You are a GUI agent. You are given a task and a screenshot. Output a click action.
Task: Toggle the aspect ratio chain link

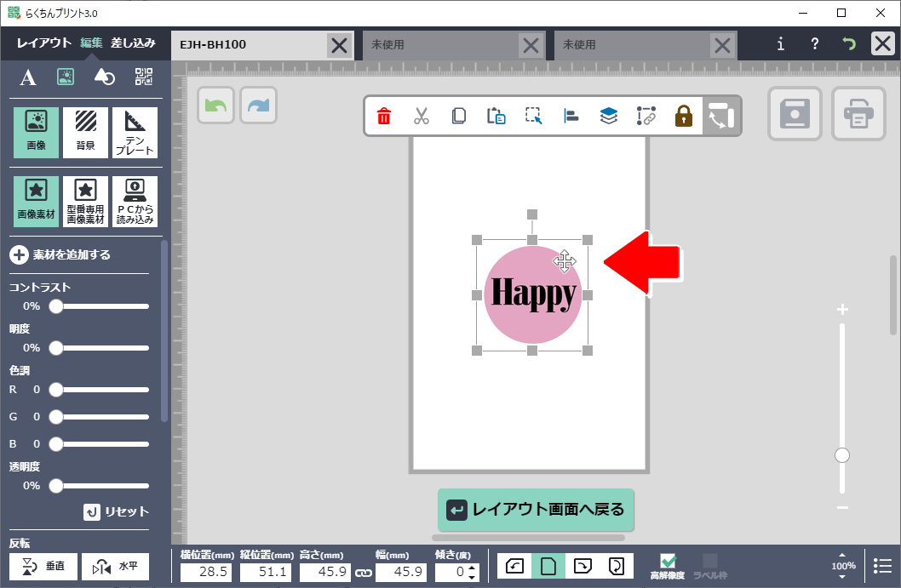(x=363, y=573)
